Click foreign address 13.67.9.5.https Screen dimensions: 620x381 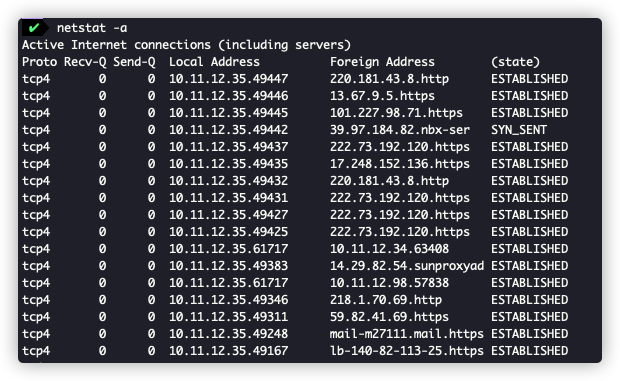382,96
